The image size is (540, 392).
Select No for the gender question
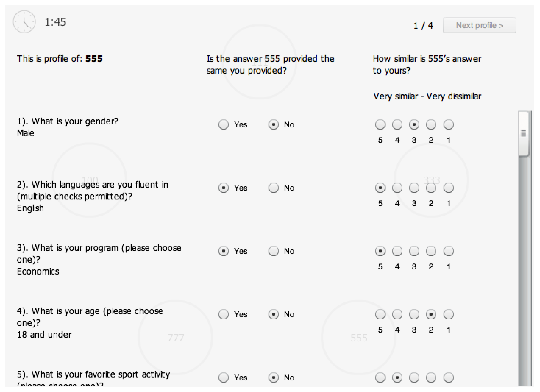click(273, 124)
